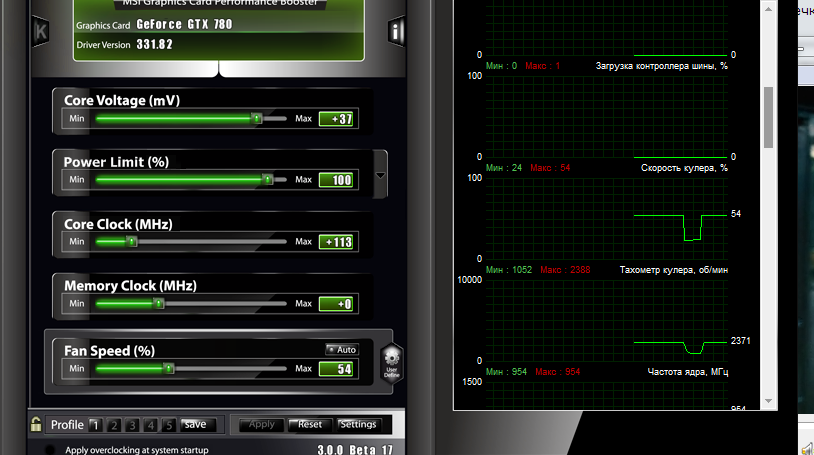Click the Fan Speed slider handle

coord(169,368)
